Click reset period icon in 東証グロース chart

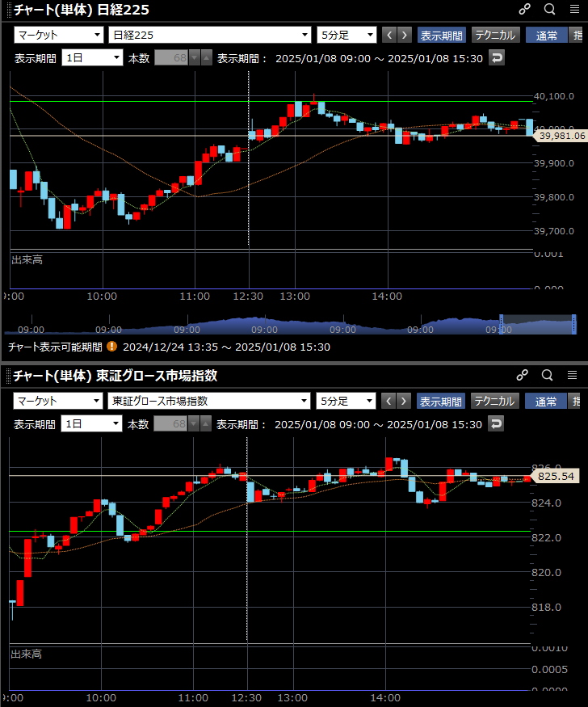tap(496, 424)
